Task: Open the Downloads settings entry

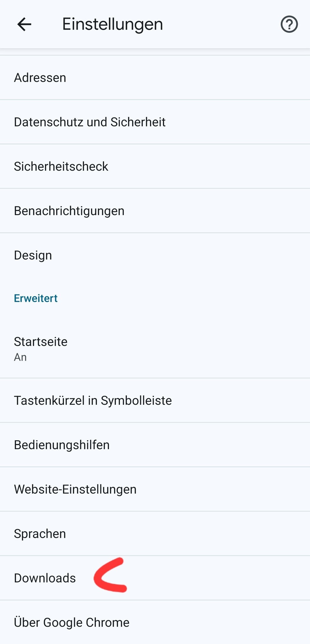Action: pos(155,578)
